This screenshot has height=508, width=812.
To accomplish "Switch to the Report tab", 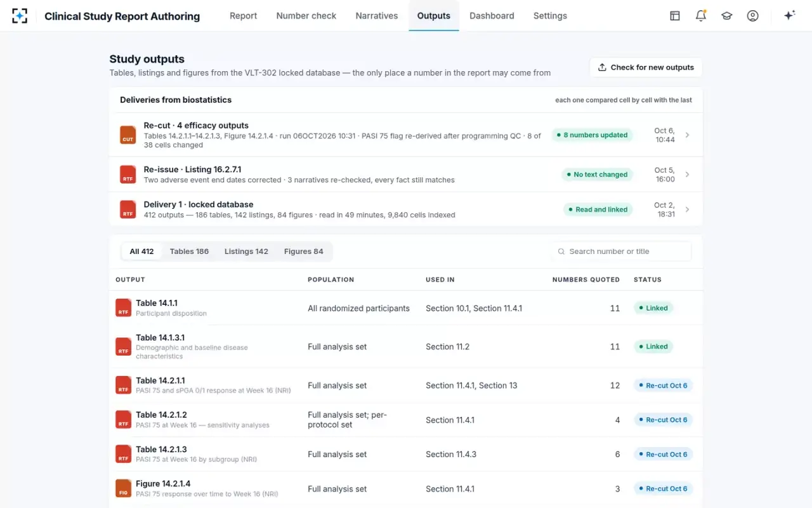I will [x=244, y=16].
